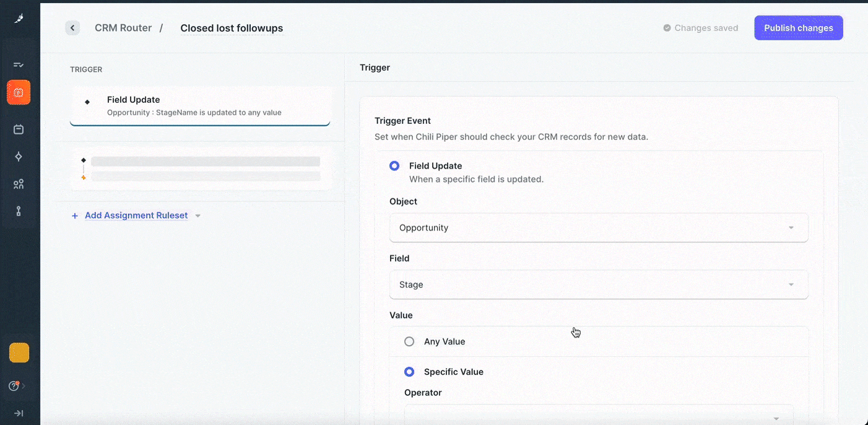The height and width of the screenshot is (425, 868).
Task: Click the help question mark icon
Action: (x=14, y=386)
